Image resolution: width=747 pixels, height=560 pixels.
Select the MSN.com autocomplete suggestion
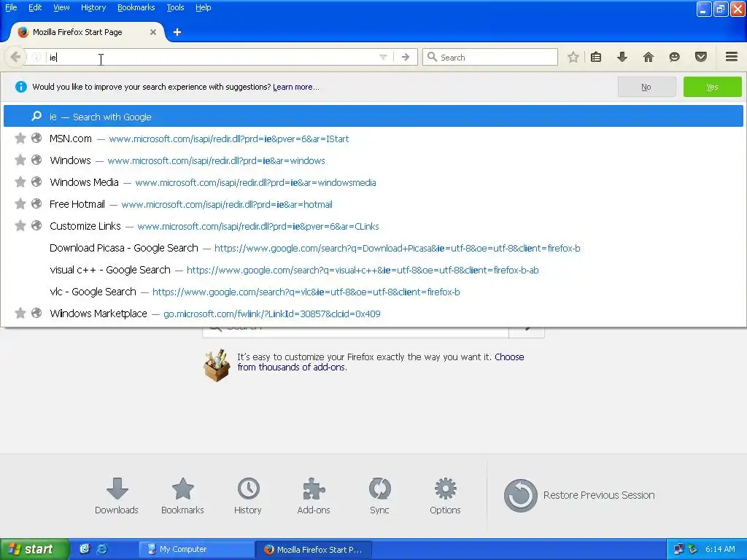coord(373,139)
